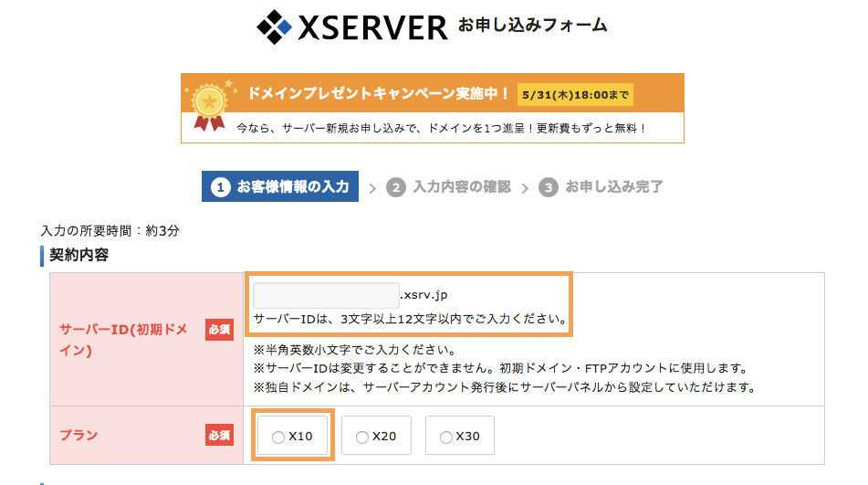Viewport: 868px width, 485px height.
Task: Click the 契約内容 section heading
Action: 79,255
